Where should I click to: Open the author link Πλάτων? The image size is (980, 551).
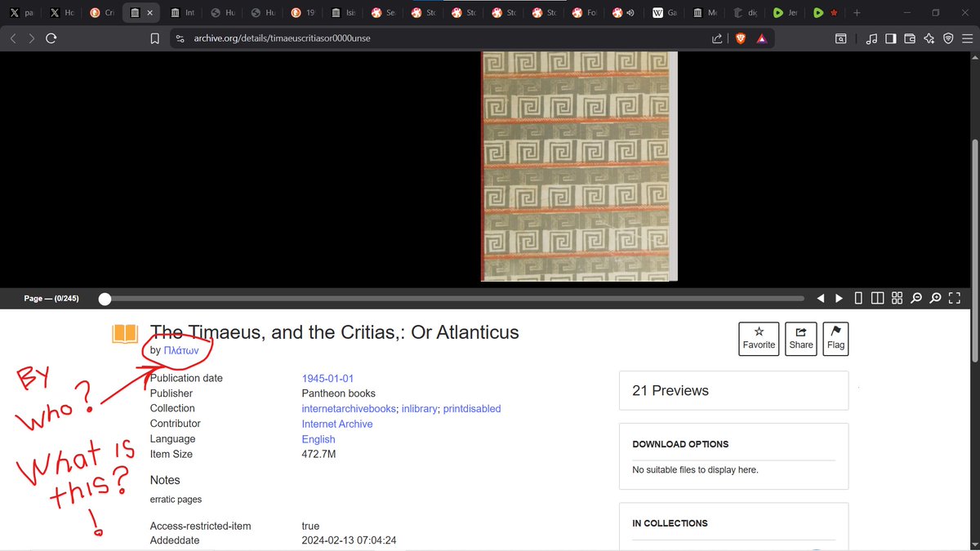point(181,349)
